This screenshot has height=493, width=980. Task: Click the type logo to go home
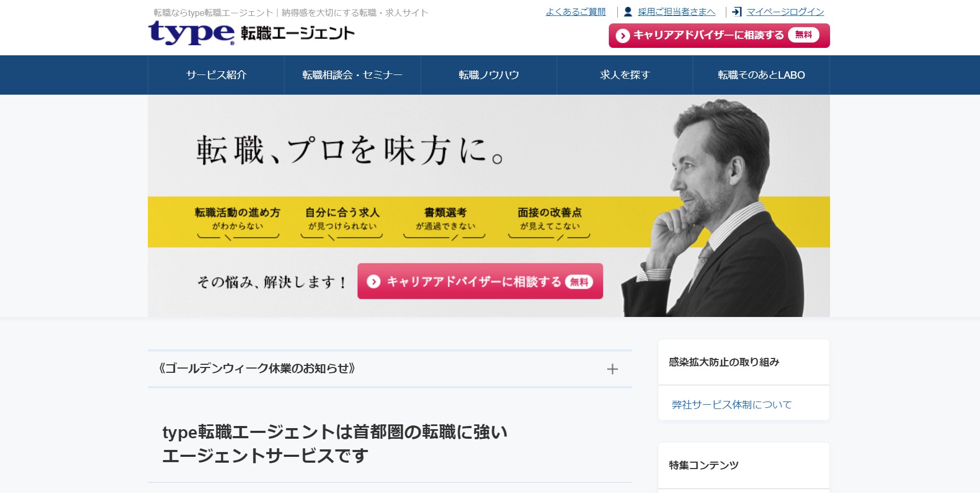[191, 33]
